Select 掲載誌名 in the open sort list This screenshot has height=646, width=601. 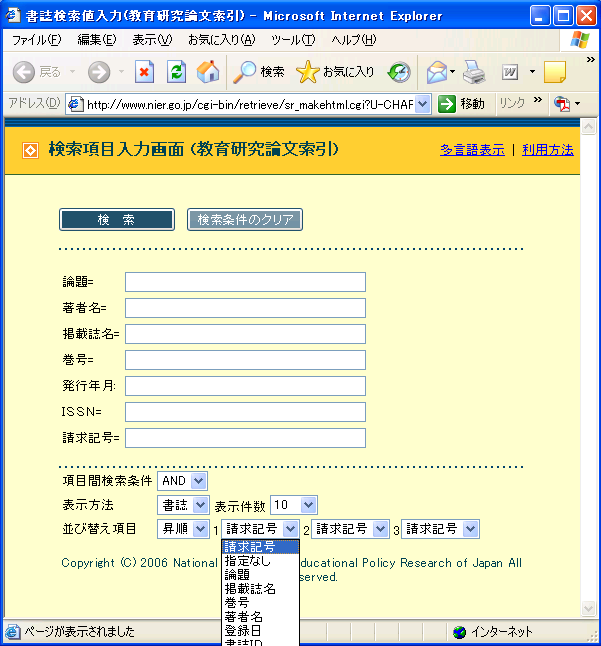click(260, 589)
